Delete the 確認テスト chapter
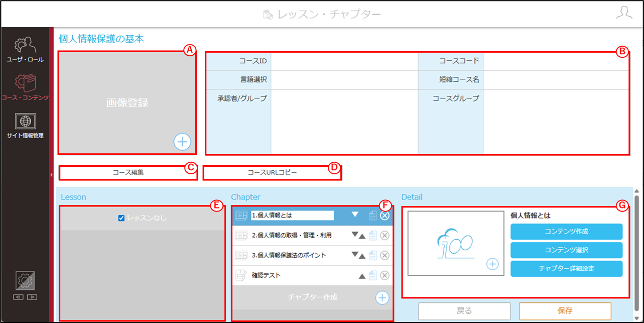This screenshot has width=644, height=323. pos(384,275)
